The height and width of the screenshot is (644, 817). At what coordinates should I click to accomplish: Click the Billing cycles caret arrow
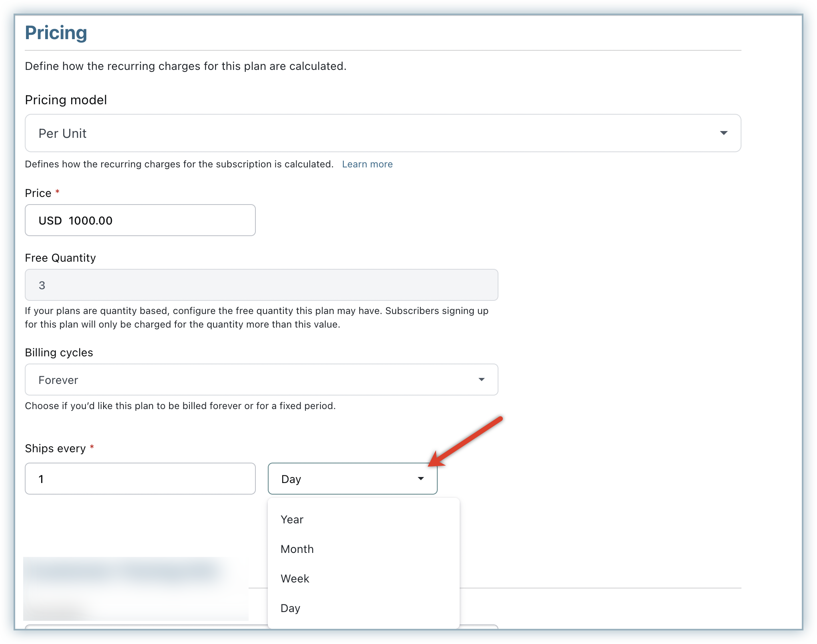481,380
